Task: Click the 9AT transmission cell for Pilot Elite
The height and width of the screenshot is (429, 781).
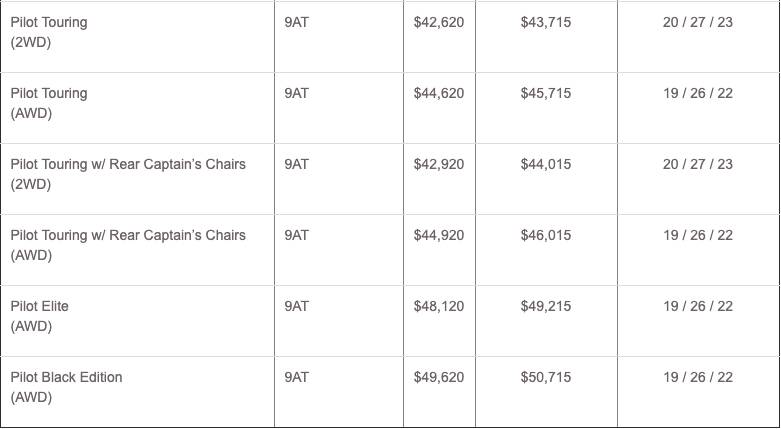Action: (297, 306)
